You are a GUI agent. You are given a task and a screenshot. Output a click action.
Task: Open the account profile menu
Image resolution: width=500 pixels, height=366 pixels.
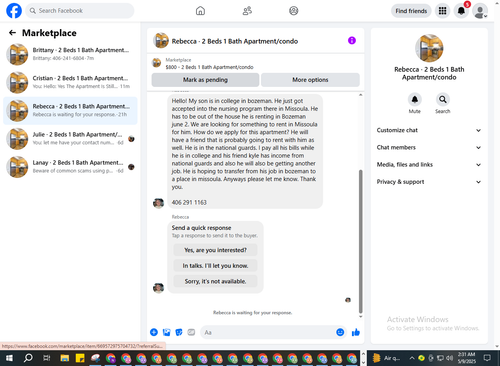(x=480, y=11)
